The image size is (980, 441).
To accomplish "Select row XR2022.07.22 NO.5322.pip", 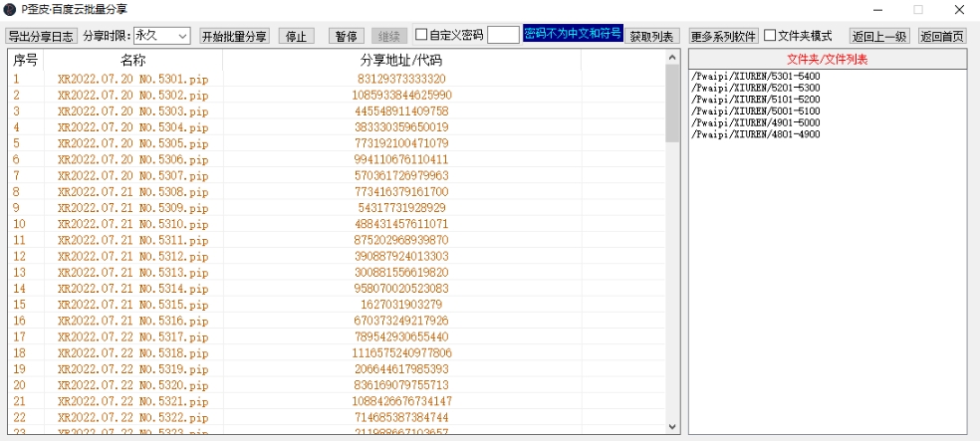I will coord(337,417).
